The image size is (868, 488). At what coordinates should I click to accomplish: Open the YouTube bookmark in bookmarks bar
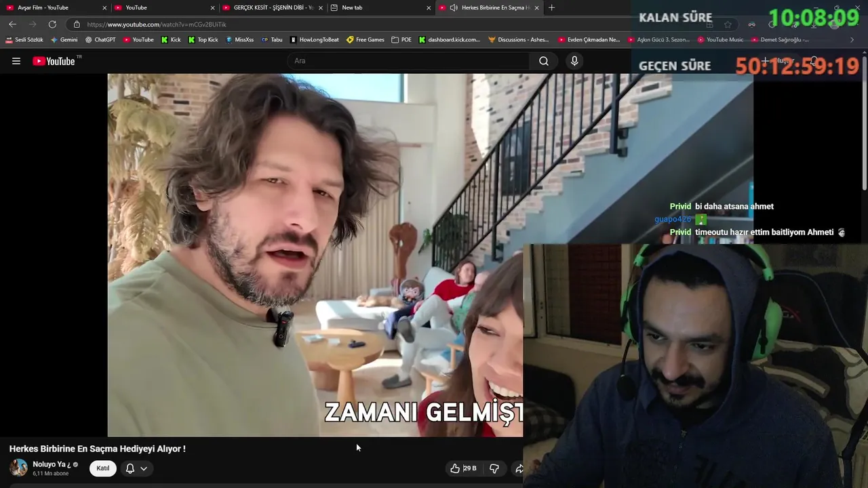click(x=138, y=40)
